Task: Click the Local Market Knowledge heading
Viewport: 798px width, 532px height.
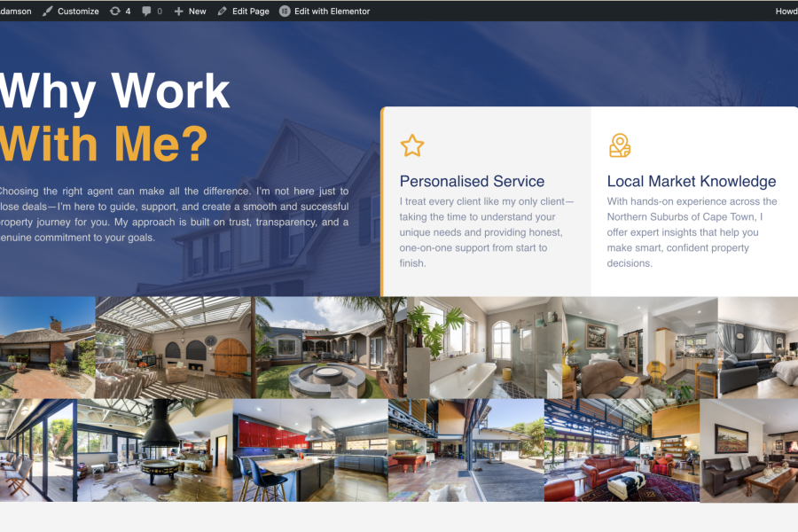Action: (x=691, y=182)
